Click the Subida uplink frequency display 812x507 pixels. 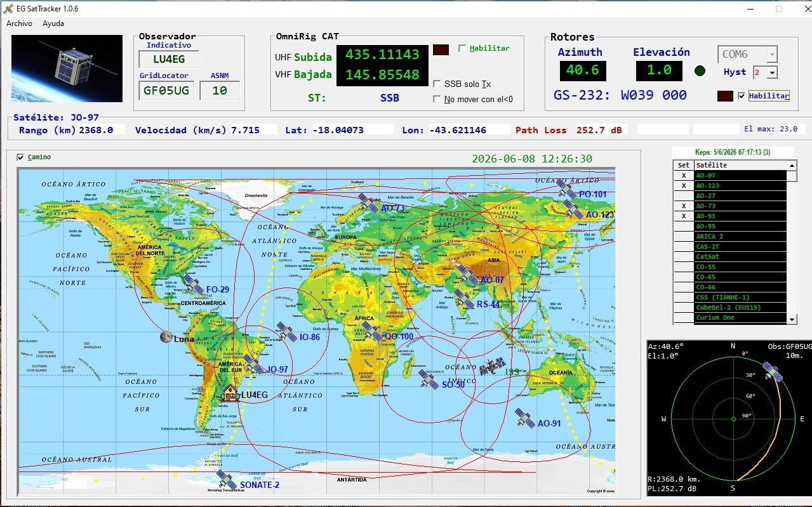click(382, 55)
